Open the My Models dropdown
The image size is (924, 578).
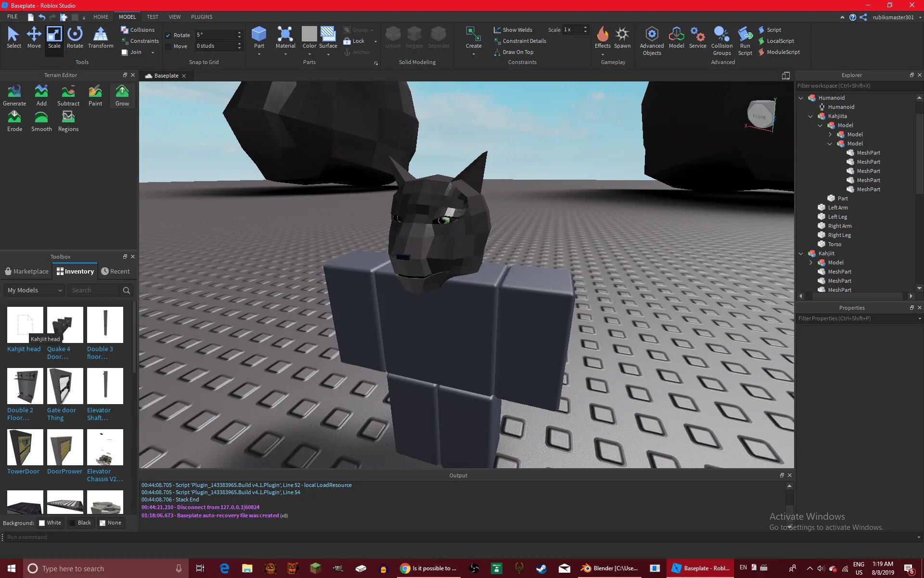click(x=35, y=290)
